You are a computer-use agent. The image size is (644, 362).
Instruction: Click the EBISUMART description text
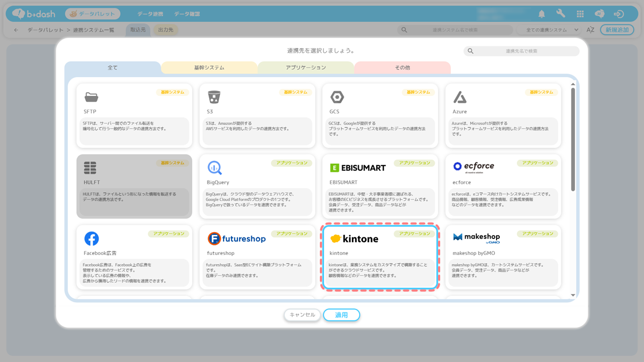coord(378,202)
